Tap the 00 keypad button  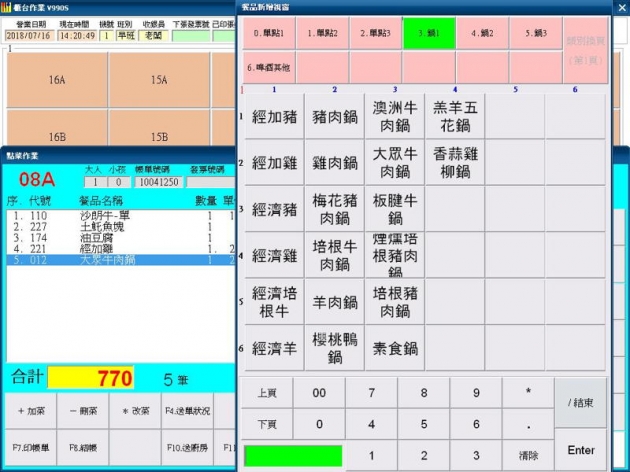click(x=319, y=393)
